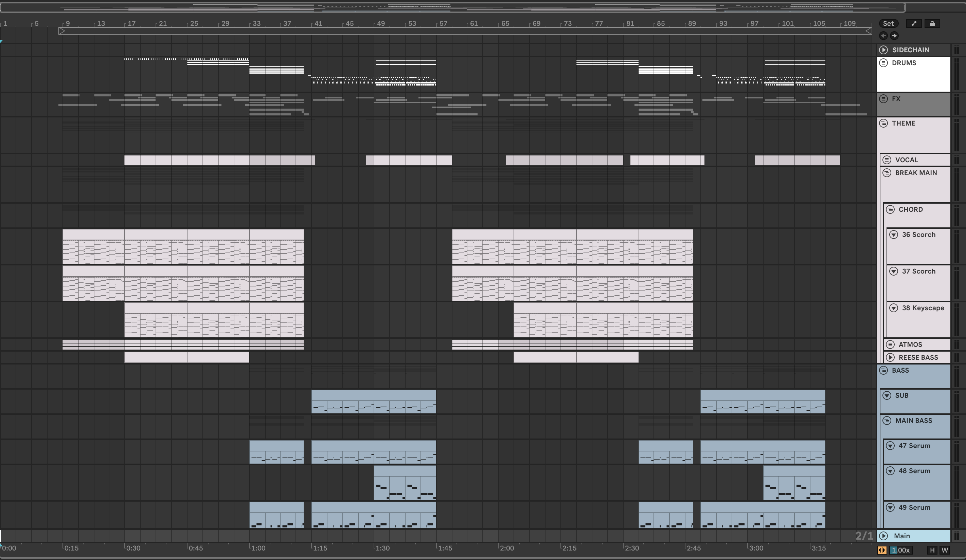Viewport: 966px width, 560px height.
Task: Jump to previous locator arrow
Action: coord(883,36)
